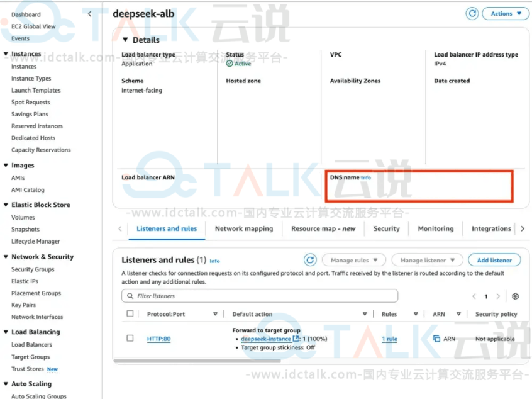Open Trust Stores in sidebar

(x=28, y=369)
